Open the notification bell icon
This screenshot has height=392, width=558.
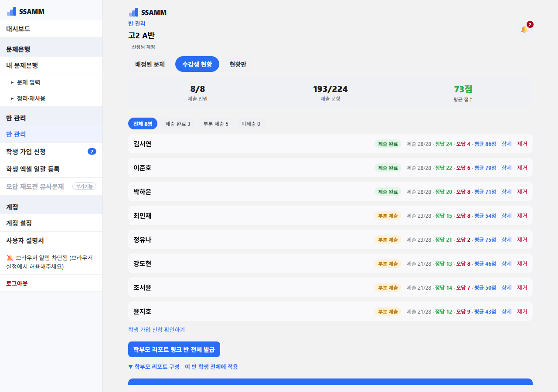524,29
